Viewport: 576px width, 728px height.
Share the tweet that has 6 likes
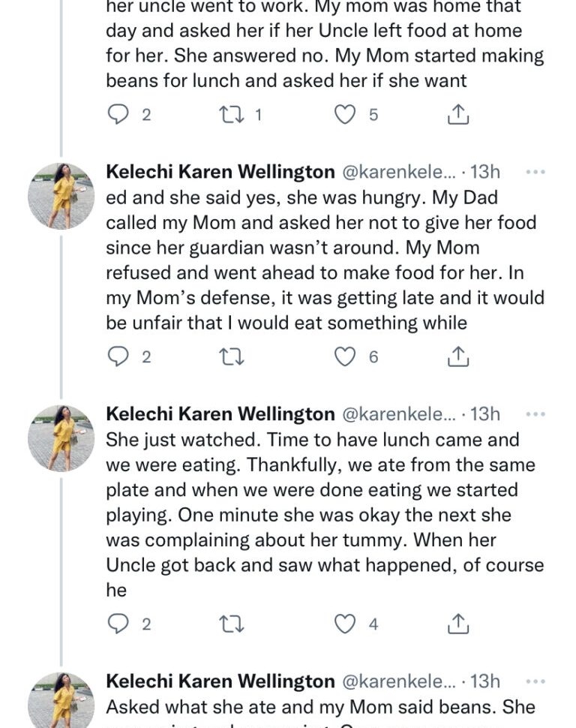(457, 357)
